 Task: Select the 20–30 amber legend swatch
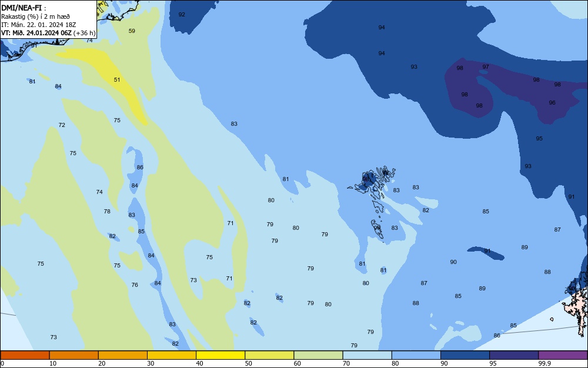[123, 355]
